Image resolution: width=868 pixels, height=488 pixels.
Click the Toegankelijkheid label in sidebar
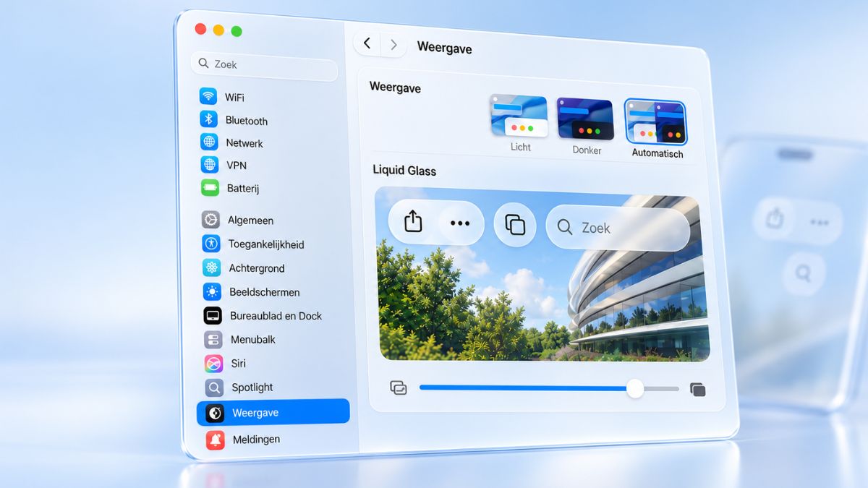click(x=266, y=244)
